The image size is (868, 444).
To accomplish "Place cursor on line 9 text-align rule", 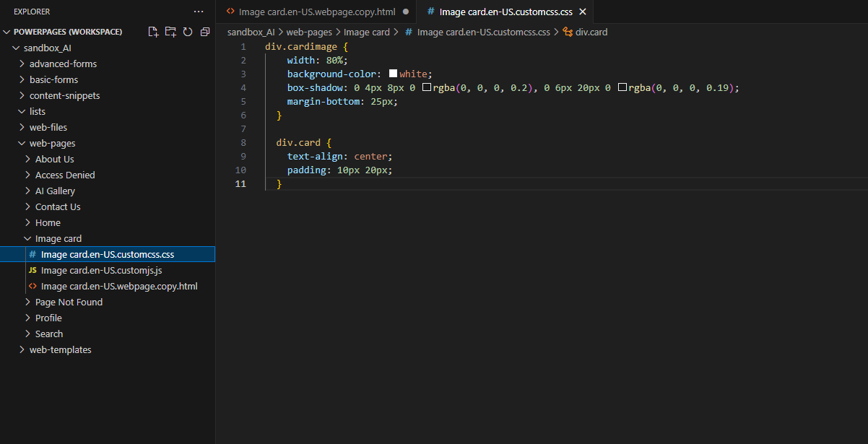I will tap(339, 156).
